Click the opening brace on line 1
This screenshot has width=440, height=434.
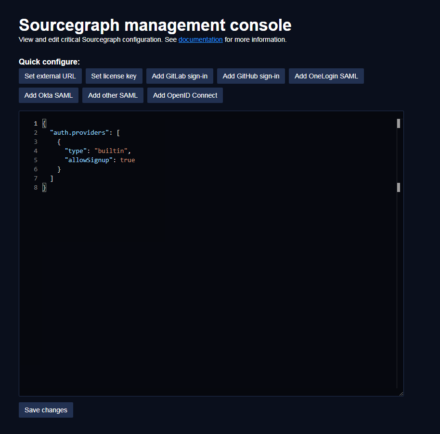44,124
